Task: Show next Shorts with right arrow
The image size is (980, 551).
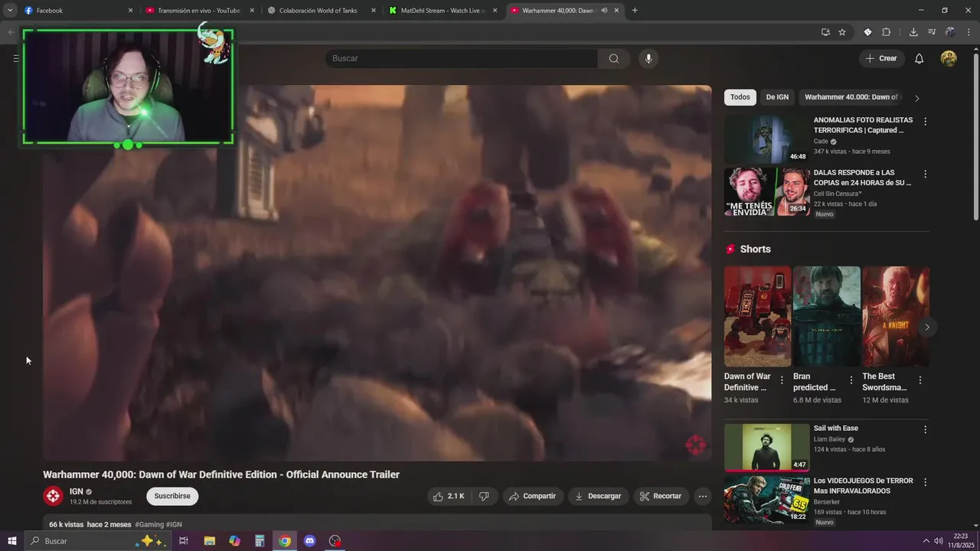Action: tap(926, 328)
